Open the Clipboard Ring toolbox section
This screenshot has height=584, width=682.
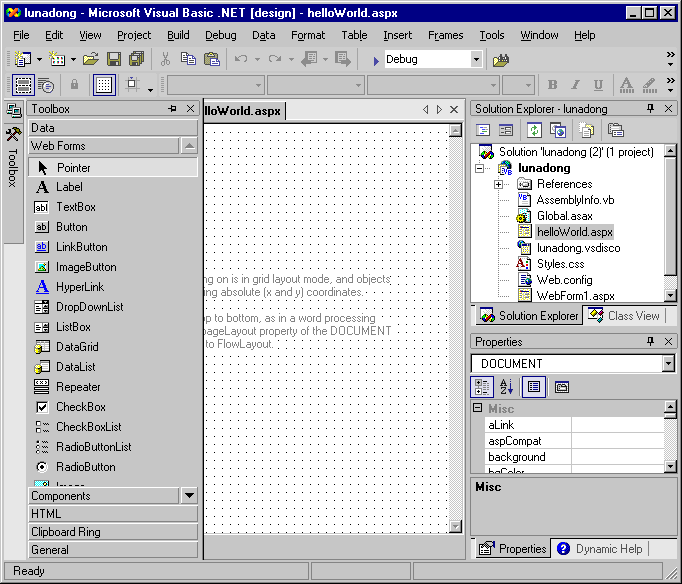pyautogui.click(x=113, y=532)
